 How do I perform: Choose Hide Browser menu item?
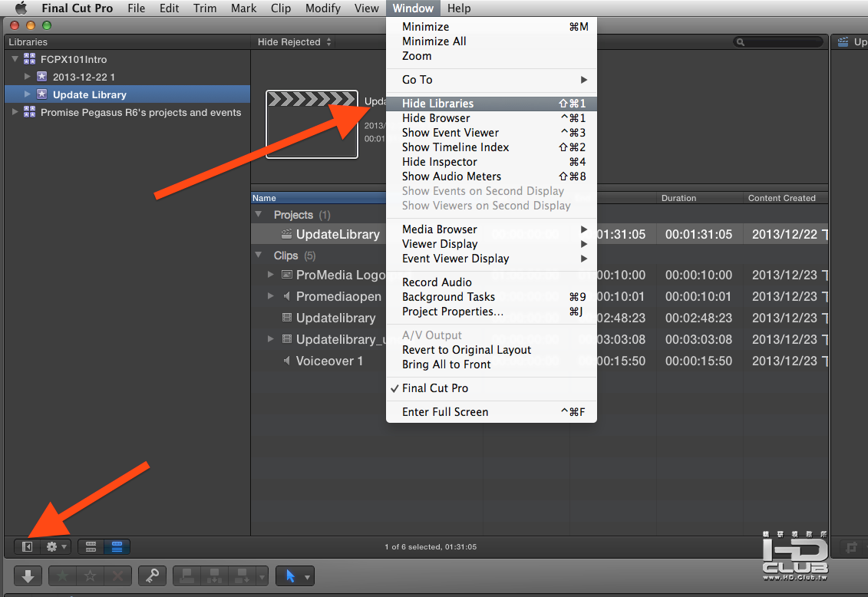click(x=491, y=118)
